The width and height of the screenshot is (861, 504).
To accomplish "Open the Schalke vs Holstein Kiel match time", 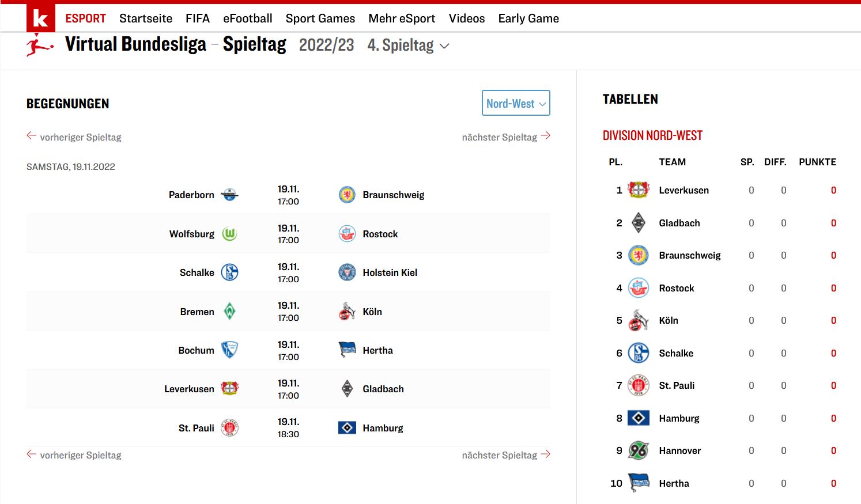I will [x=288, y=273].
